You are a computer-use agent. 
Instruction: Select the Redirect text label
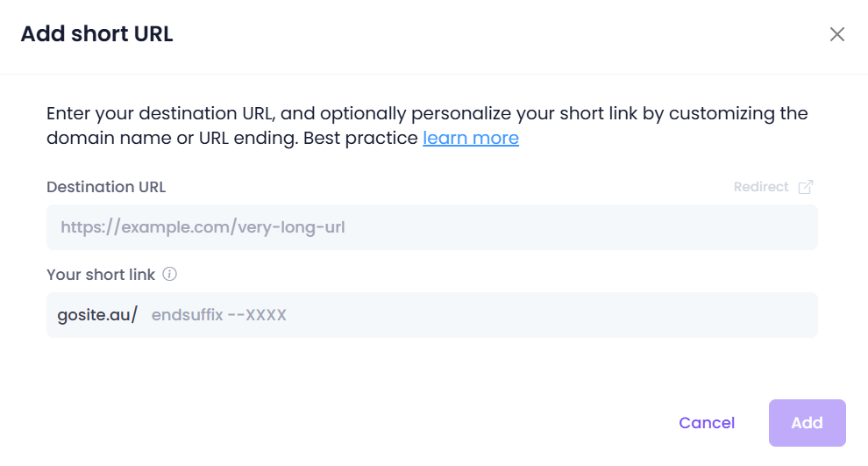coord(761,187)
